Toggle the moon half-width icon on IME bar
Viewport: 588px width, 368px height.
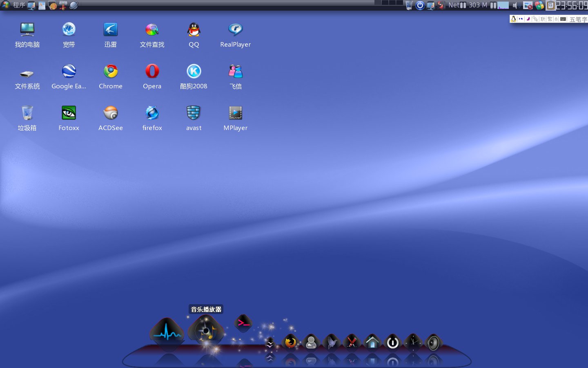tap(528, 19)
